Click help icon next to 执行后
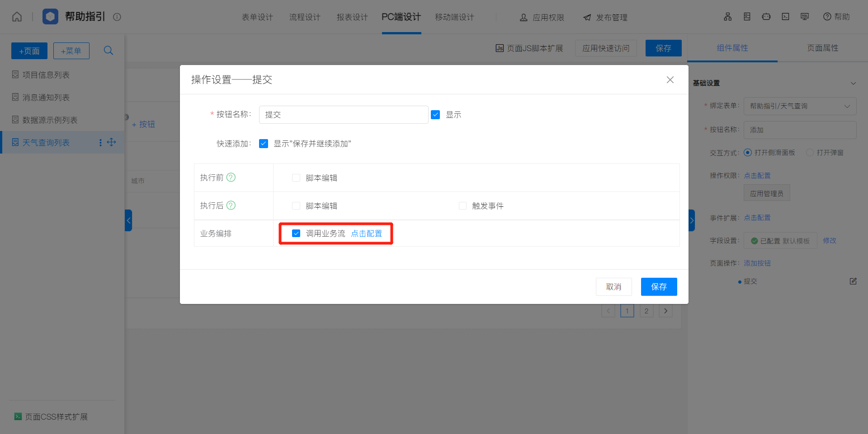 [x=231, y=205]
